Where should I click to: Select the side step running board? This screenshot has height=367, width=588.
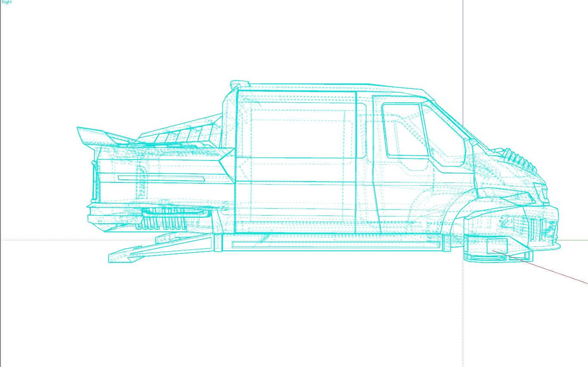(336, 243)
